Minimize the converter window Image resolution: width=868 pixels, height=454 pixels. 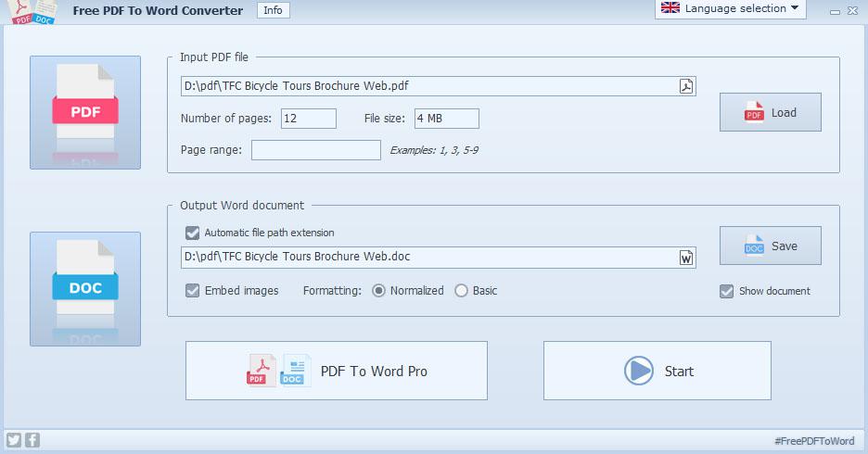835,12
